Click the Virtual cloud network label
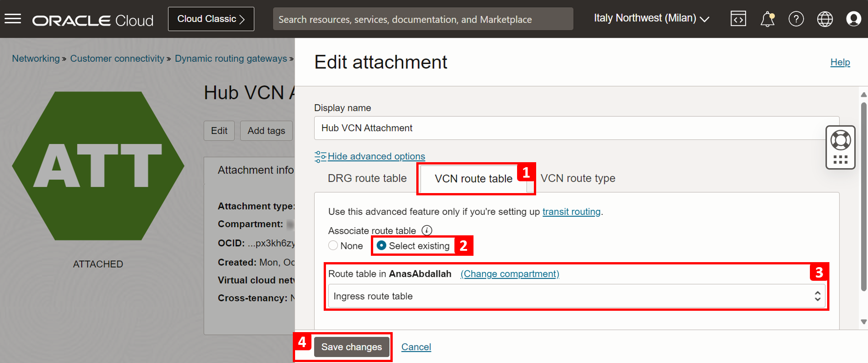The width and height of the screenshot is (868, 363). pos(256,280)
